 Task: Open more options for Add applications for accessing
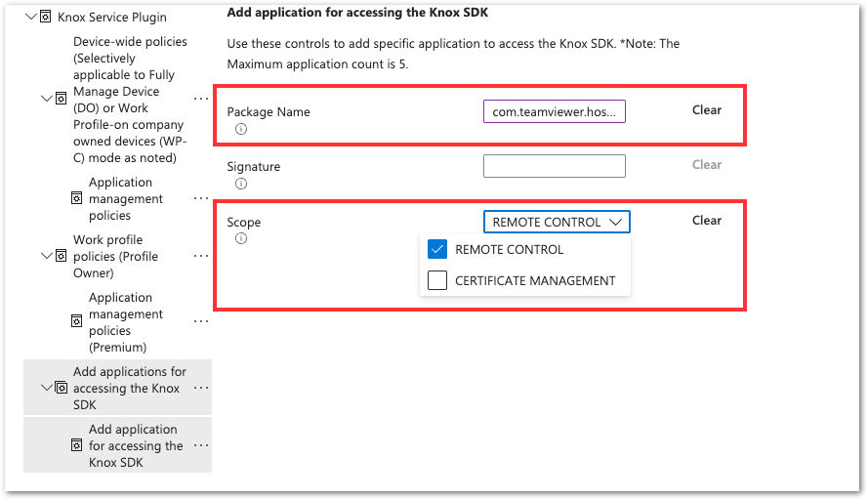201,388
